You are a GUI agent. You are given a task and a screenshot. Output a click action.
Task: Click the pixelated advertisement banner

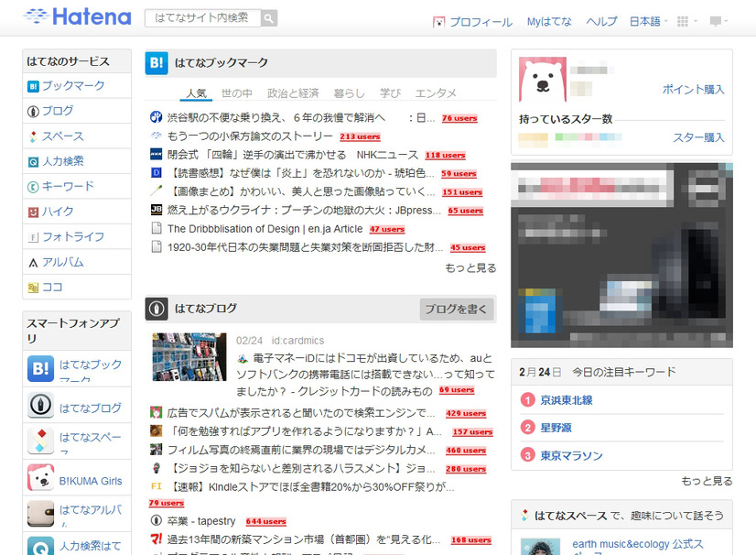tap(622, 255)
